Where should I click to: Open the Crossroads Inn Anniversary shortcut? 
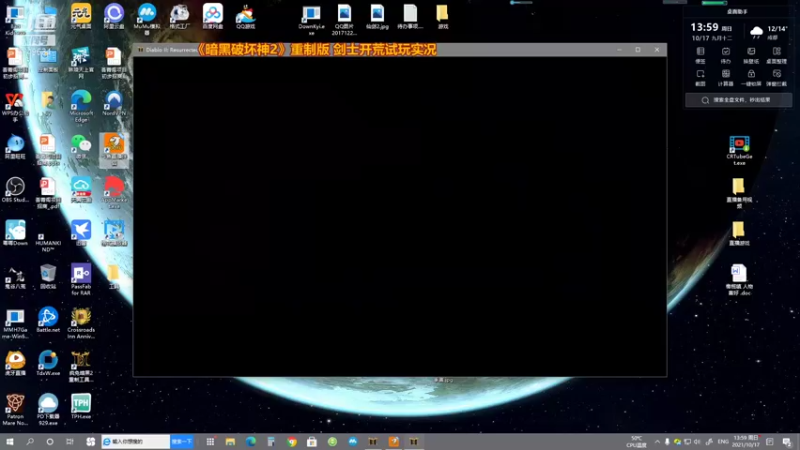coord(81,323)
